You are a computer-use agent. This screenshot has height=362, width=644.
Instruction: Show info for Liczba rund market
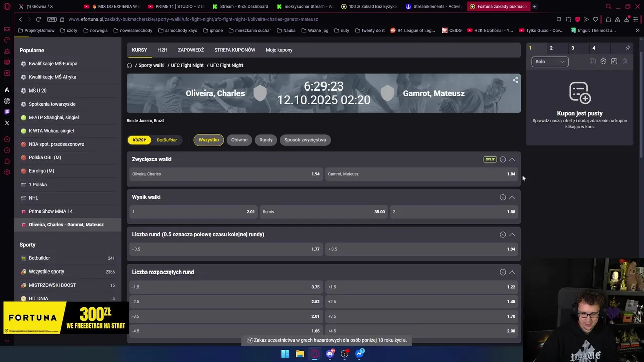click(x=503, y=234)
